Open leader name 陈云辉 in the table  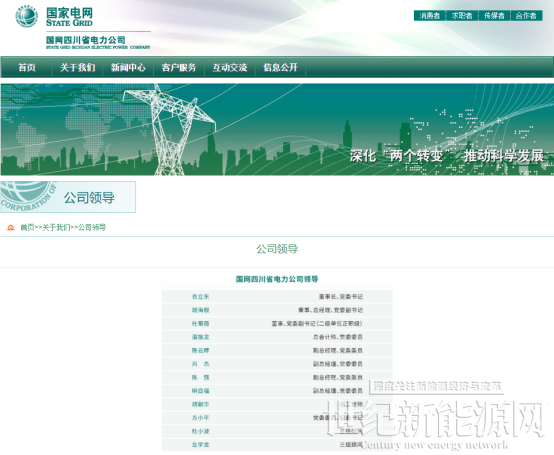click(x=200, y=350)
